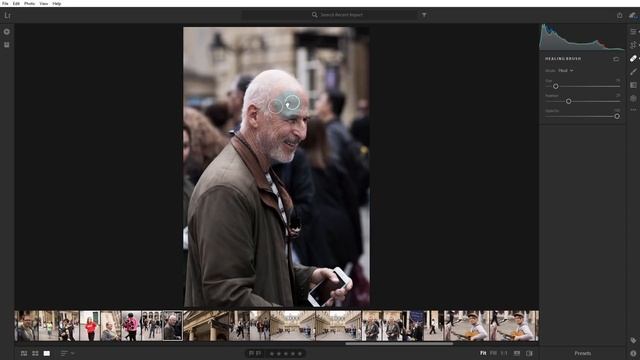
Task: Select the Radial Gradient tool
Action: pos(633,98)
